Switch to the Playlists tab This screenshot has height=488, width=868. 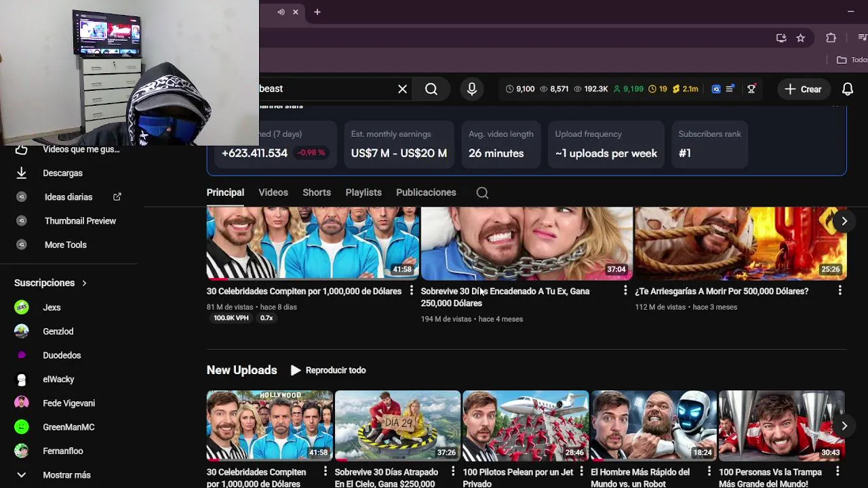[x=363, y=192]
